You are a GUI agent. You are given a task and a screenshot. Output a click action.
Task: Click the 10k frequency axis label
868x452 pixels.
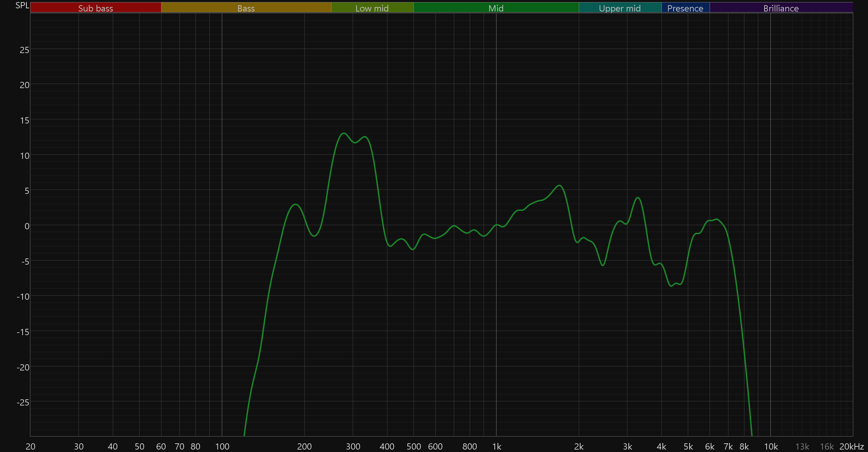point(771,446)
